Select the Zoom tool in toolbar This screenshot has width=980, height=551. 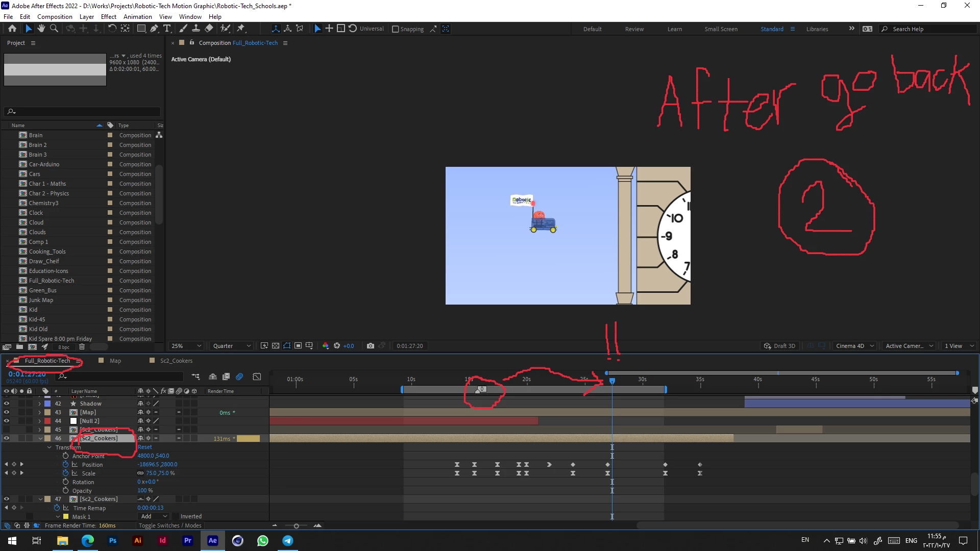tap(54, 29)
